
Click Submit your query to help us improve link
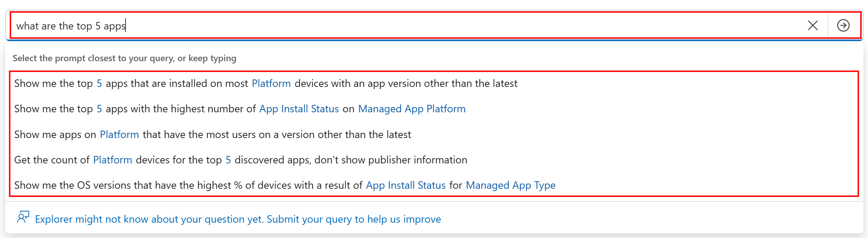(x=354, y=219)
